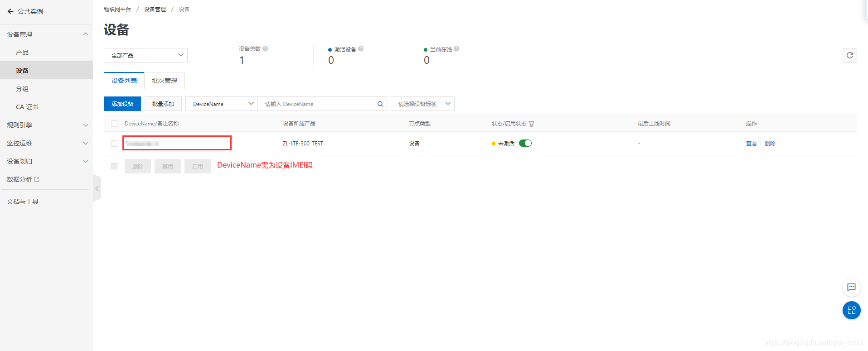This screenshot has height=351, width=868.
Task: Click 设备管理 in the breadcrumb
Action: point(155,10)
